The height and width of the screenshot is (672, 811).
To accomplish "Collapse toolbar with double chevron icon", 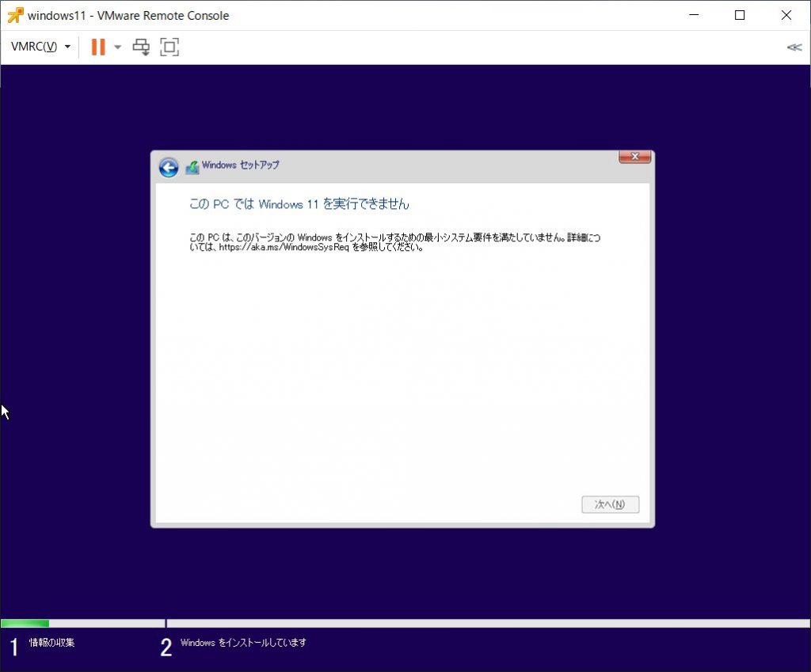I will click(x=794, y=47).
